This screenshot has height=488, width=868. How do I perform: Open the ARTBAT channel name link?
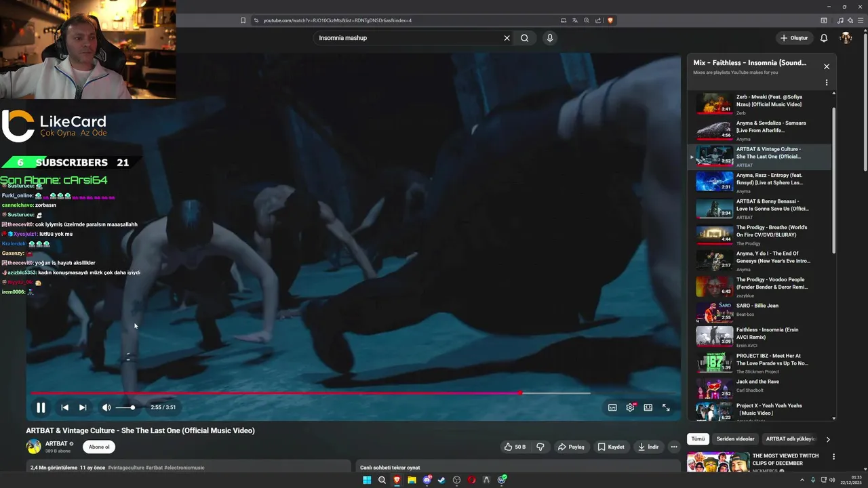[x=56, y=444]
